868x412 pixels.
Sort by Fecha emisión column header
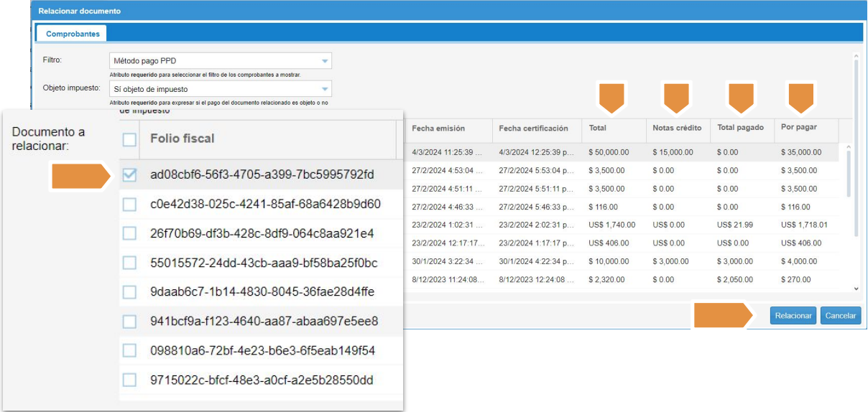pyautogui.click(x=438, y=128)
